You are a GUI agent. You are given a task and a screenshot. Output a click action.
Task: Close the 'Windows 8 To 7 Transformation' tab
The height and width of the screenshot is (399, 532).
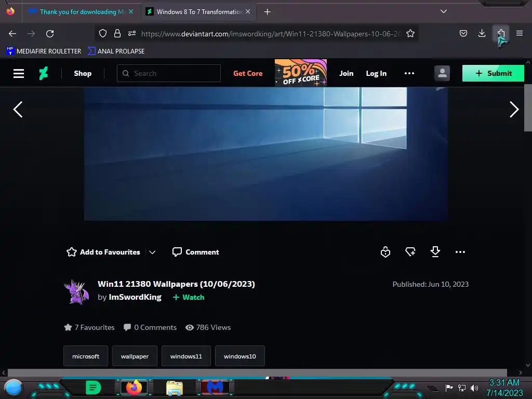click(248, 12)
